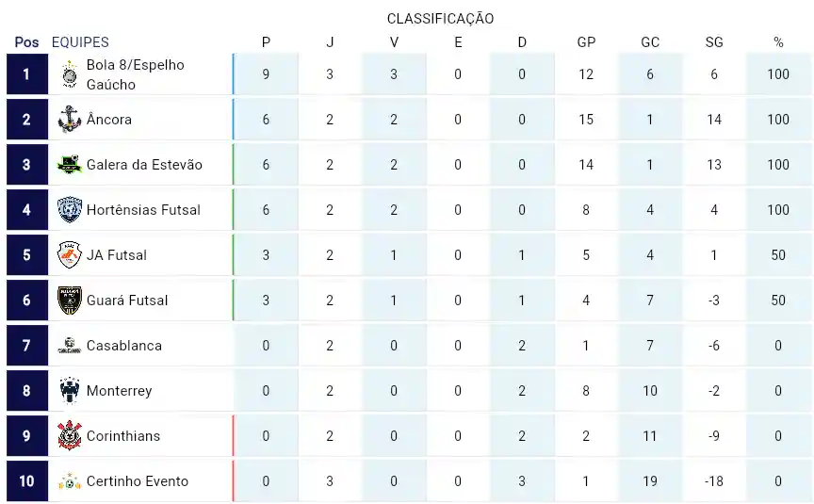Click the Certinho Evento team logo
Screen dimensions: 814x504
(69, 481)
